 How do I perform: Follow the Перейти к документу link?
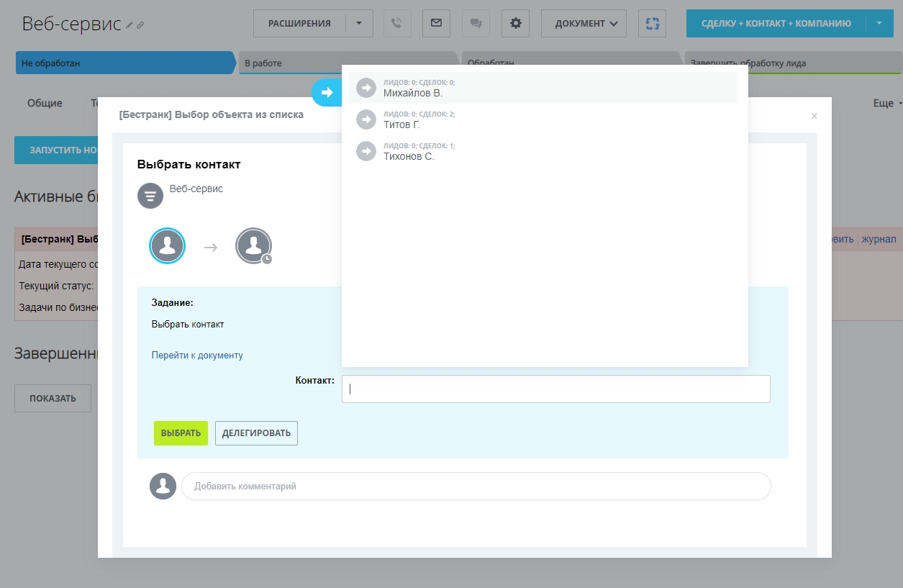click(x=197, y=355)
